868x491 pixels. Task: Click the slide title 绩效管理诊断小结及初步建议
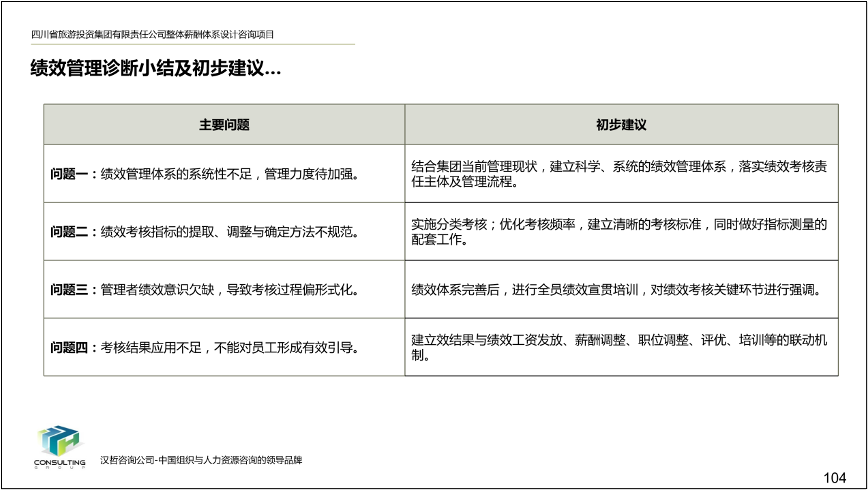pyautogui.click(x=156, y=69)
